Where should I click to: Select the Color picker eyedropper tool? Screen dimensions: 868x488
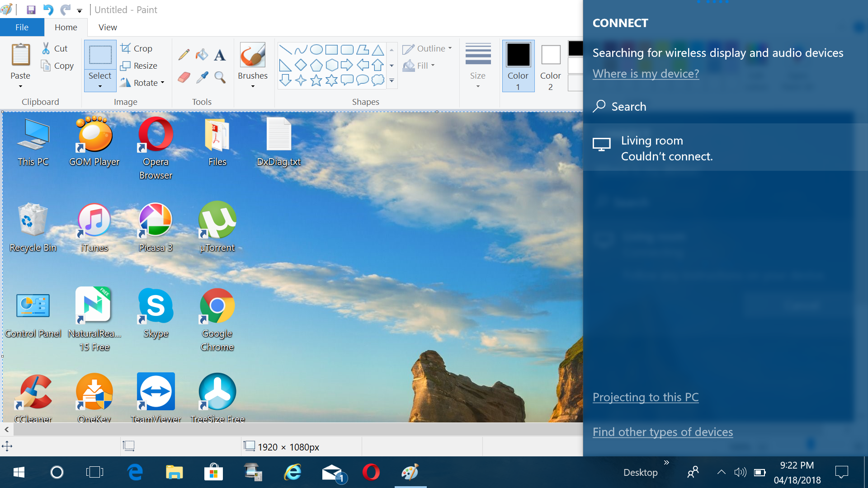(202, 77)
